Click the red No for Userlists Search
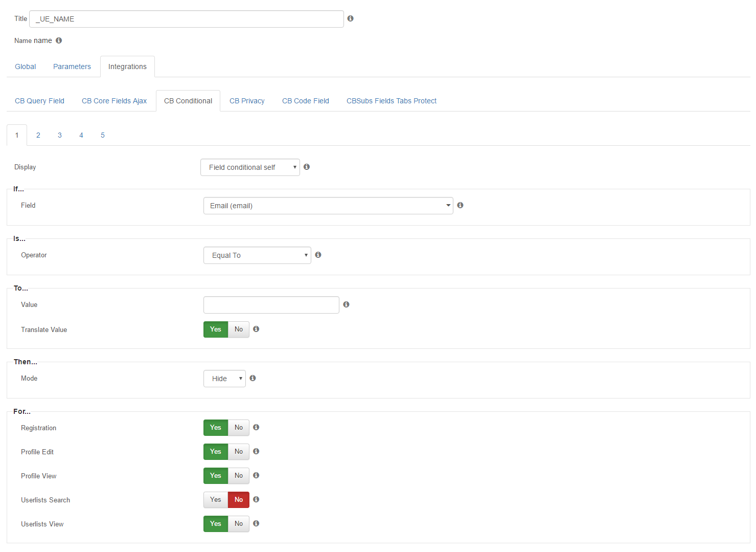The width and height of the screenshot is (756, 552). tap(239, 500)
